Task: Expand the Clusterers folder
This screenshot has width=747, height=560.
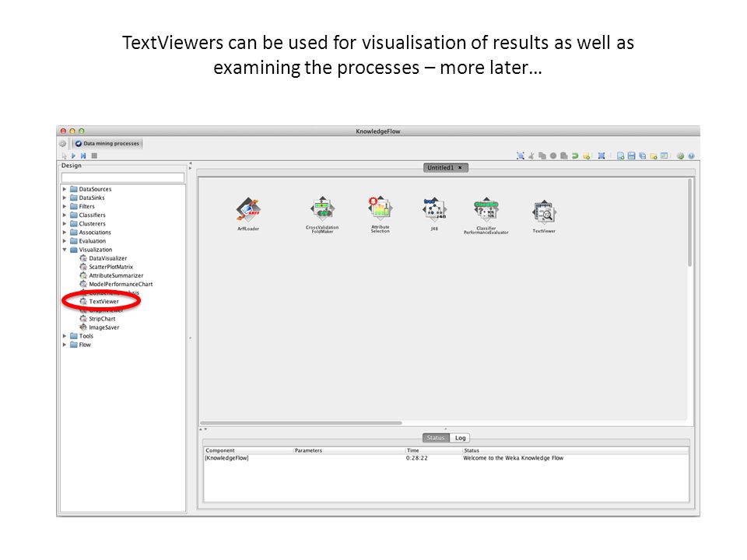Action: pos(65,223)
